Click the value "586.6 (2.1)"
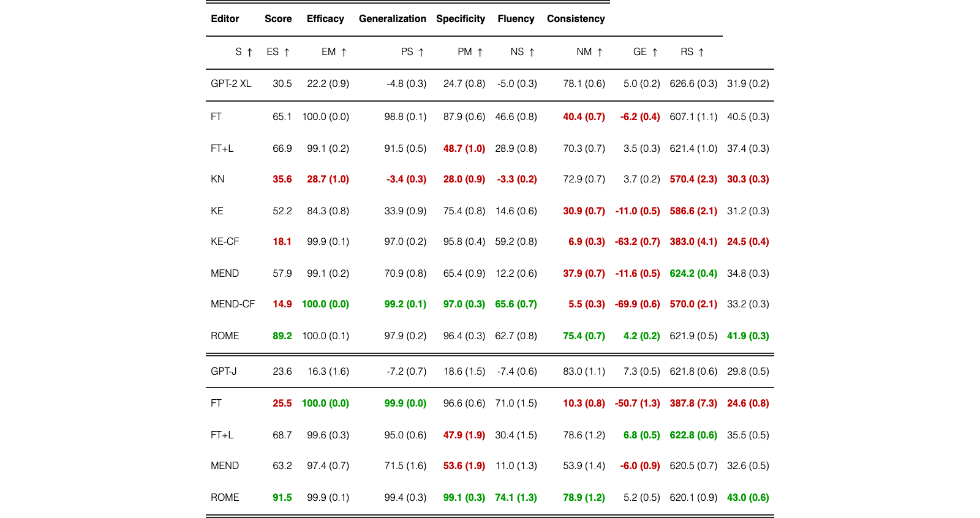 (x=693, y=211)
